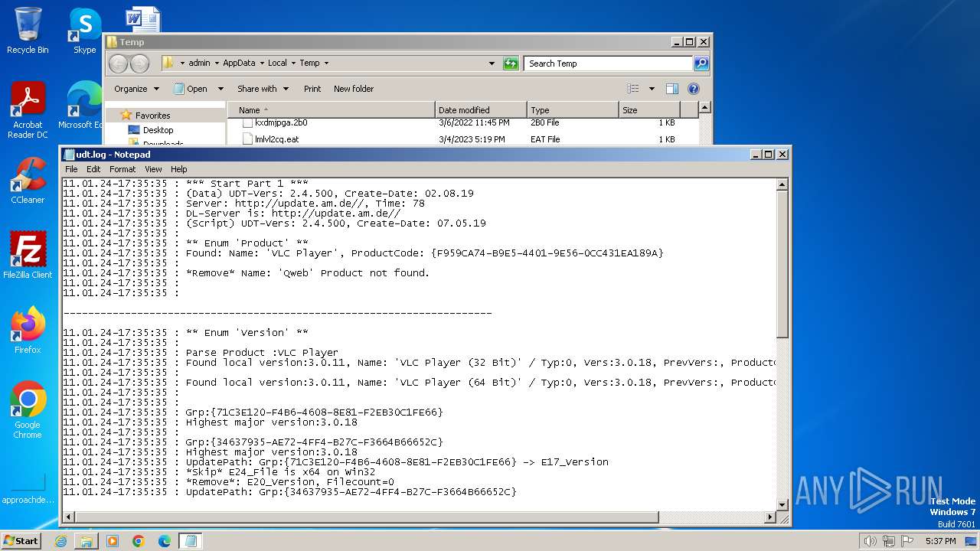
Task: Select the approachde... desktop file
Action: click(x=28, y=487)
